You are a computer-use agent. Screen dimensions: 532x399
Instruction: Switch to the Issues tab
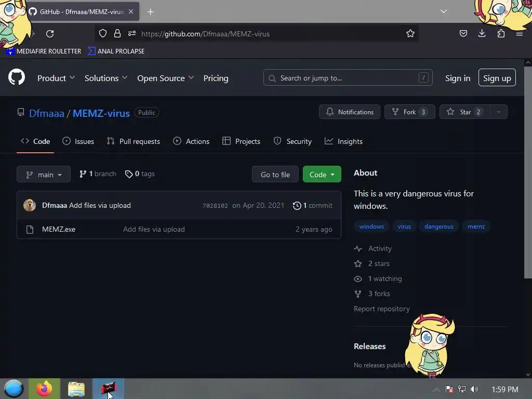point(78,141)
